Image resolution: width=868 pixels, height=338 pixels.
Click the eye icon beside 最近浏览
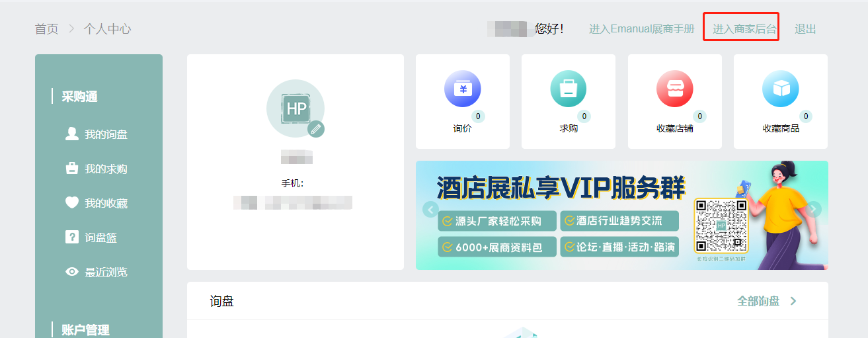coord(72,272)
